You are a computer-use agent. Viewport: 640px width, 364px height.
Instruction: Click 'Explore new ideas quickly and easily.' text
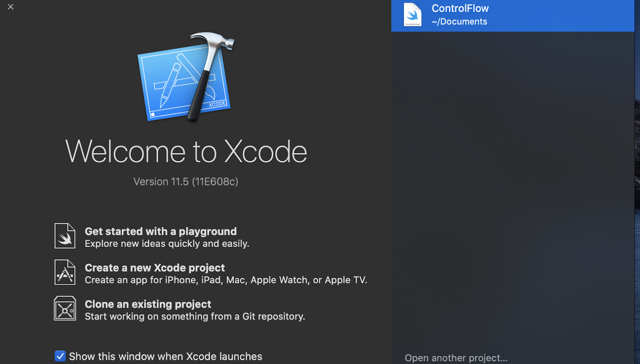167,244
